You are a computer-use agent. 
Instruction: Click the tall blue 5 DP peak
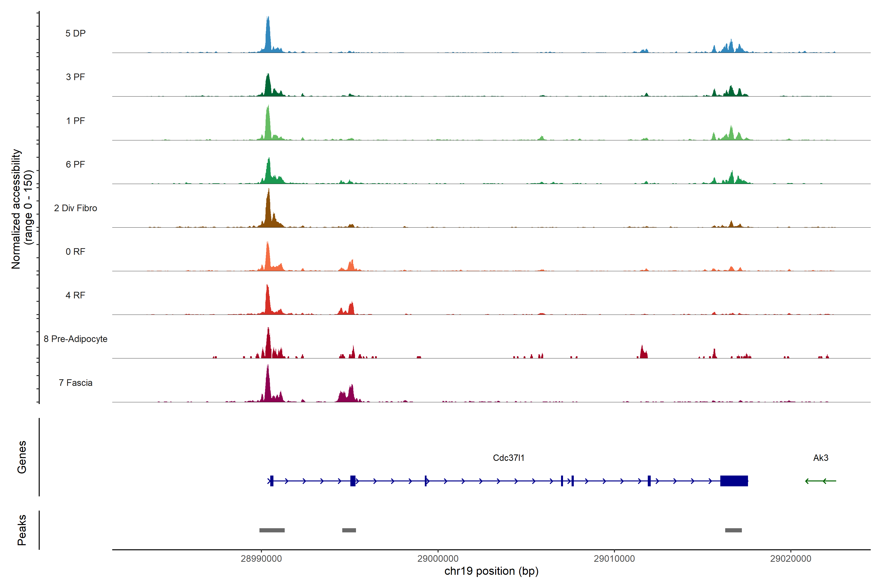pyautogui.click(x=268, y=36)
